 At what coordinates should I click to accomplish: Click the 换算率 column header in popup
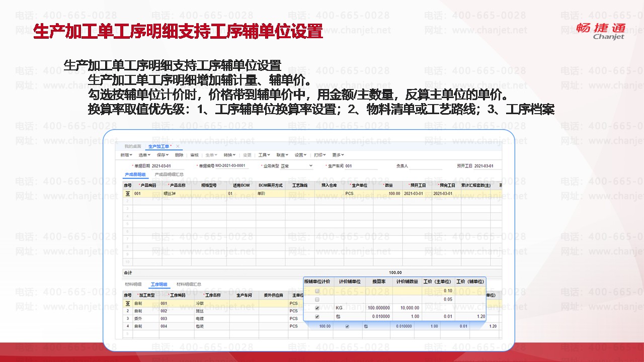point(379,282)
